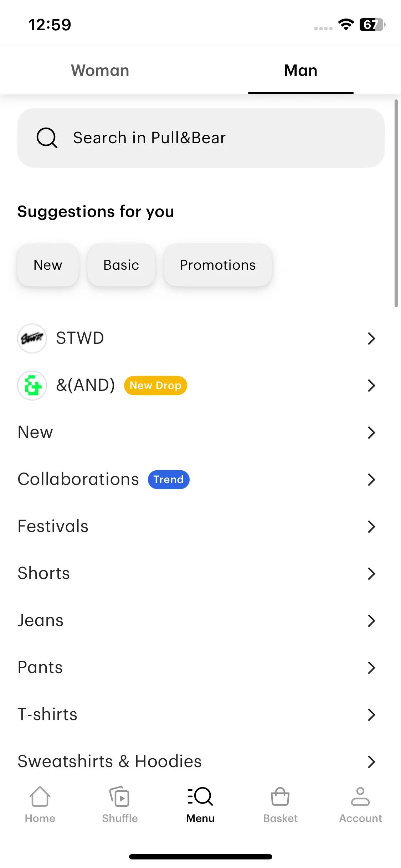
Task: Tap the Menu search icon
Action: pyautogui.click(x=200, y=796)
